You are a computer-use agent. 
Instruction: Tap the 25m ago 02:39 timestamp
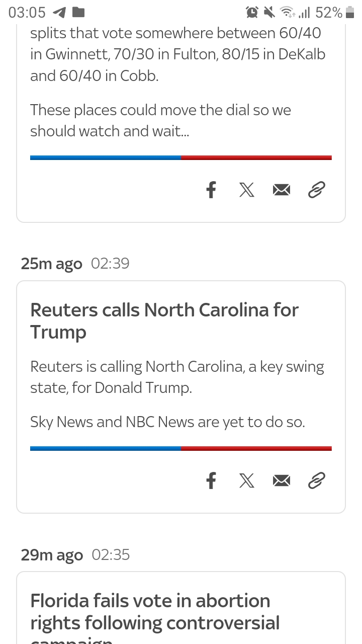point(75,264)
